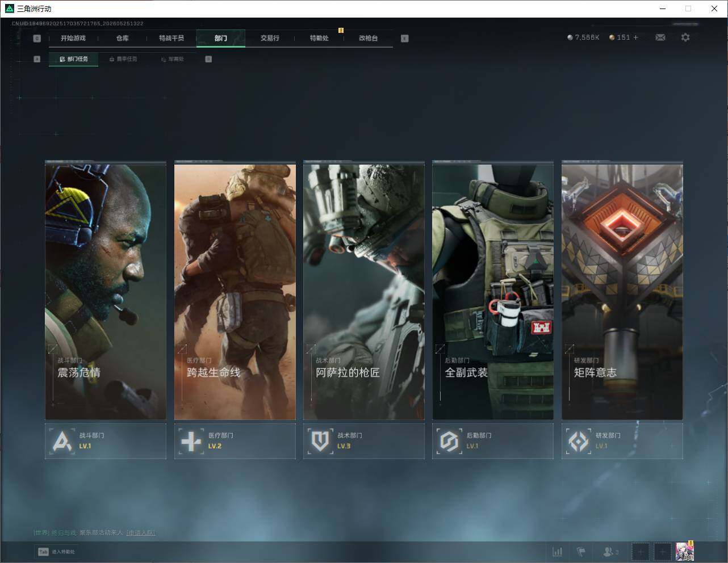Click the 申请入队 link in chat

140,533
